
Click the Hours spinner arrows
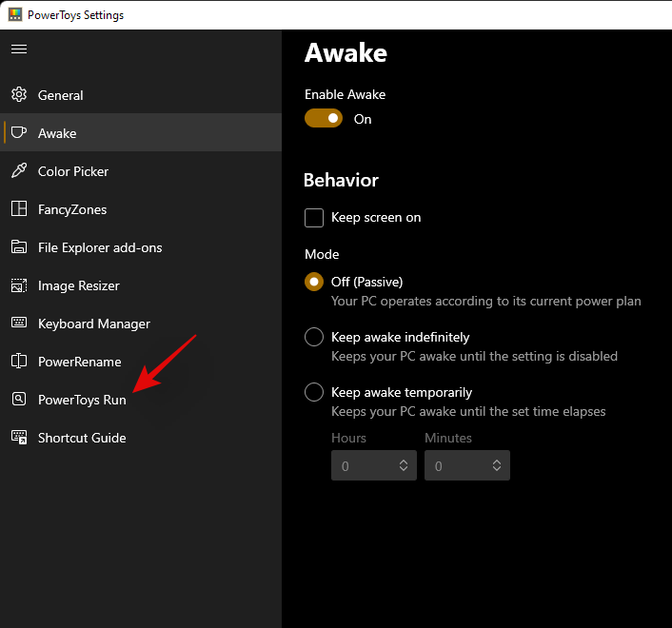[x=404, y=465]
